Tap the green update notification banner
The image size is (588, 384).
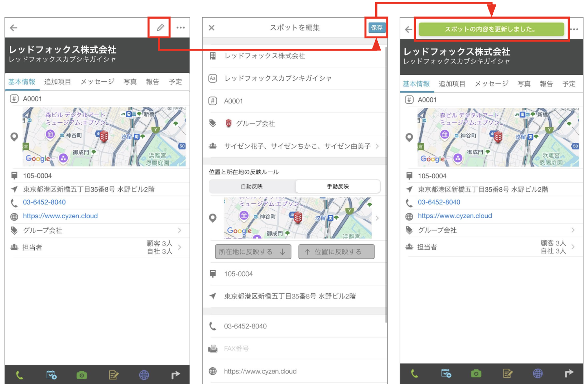(x=491, y=29)
